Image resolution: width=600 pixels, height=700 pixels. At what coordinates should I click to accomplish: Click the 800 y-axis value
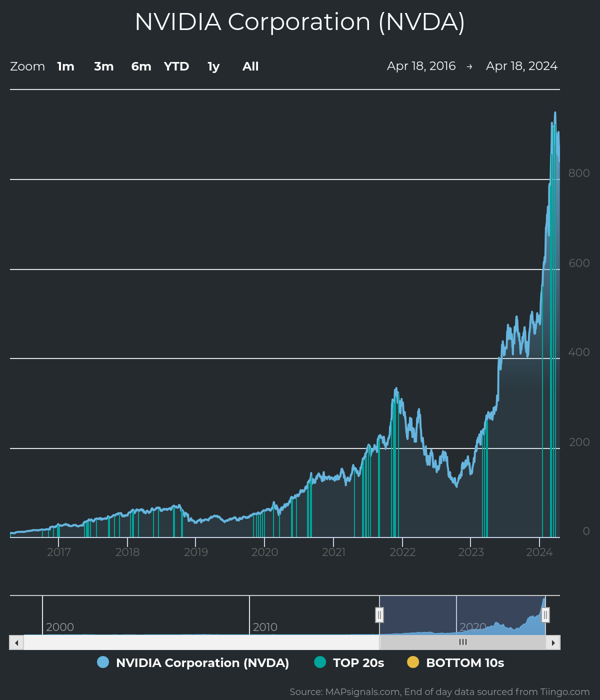click(x=579, y=173)
